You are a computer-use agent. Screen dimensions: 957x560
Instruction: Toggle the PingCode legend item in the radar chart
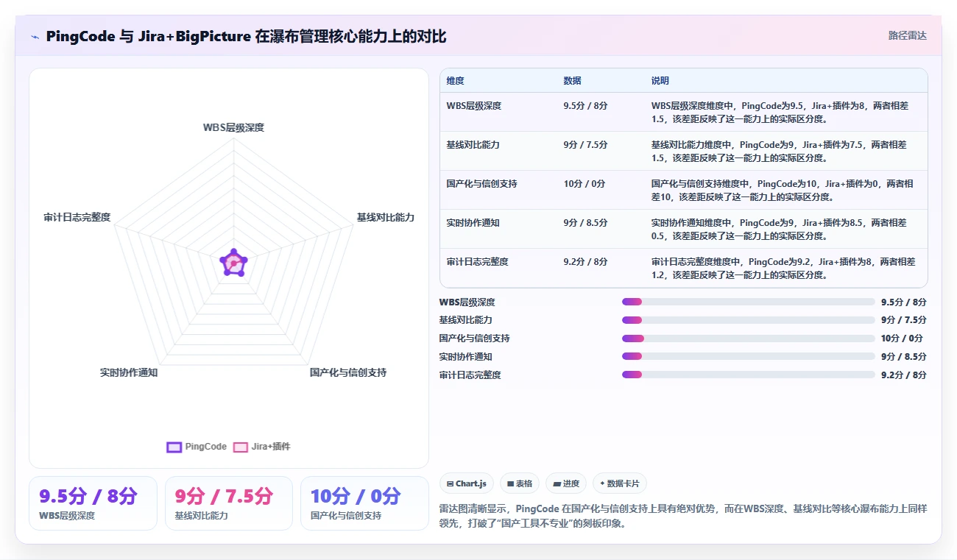click(197, 447)
